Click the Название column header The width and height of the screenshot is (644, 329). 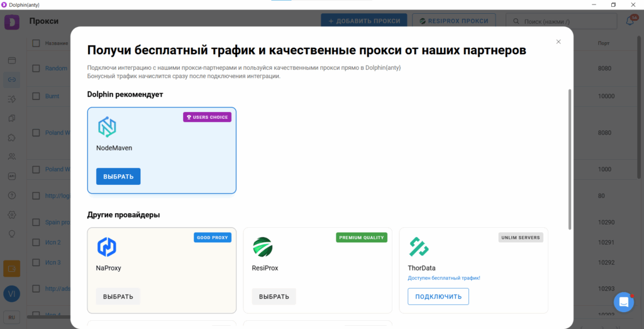57,43
